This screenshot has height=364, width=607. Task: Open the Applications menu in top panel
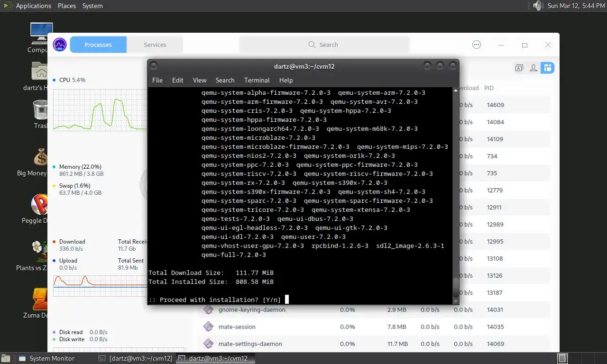pos(34,6)
